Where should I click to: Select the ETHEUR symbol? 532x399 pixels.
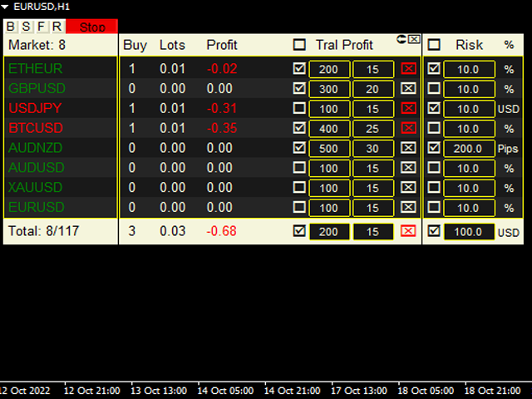(x=35, y=69)
